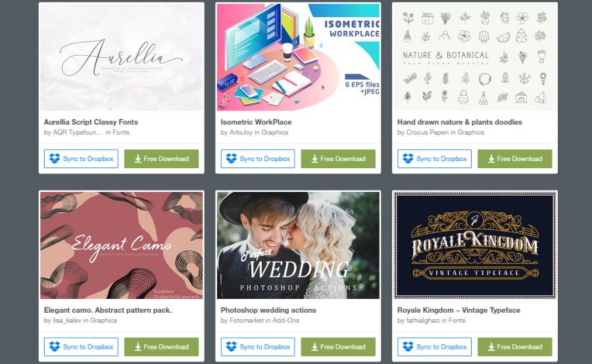Sync Elegant camo pattern pack to Dropbox
The width and height of the screenshot is (592, 364).
(x=81, y=347)
